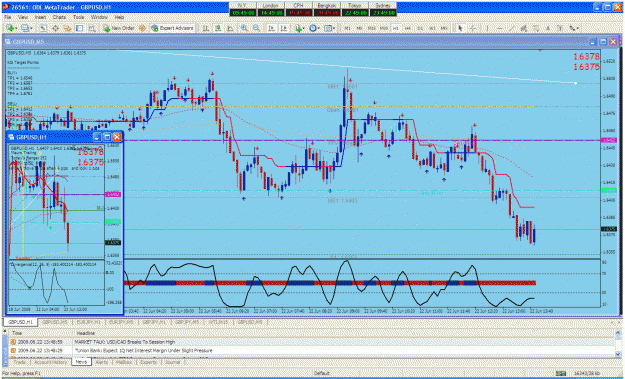Open the Data Window icon
This screenshot has height=379, width=625.
[x=55, y=28]
